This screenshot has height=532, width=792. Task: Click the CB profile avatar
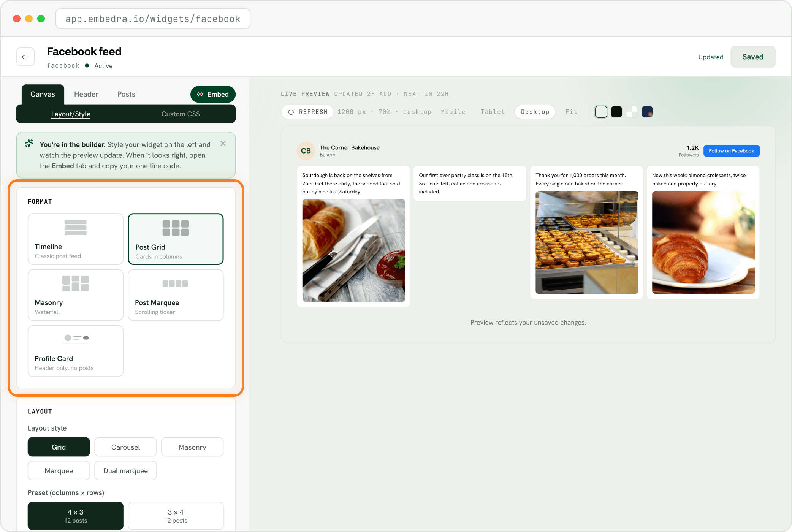click(x=306, y=151)
